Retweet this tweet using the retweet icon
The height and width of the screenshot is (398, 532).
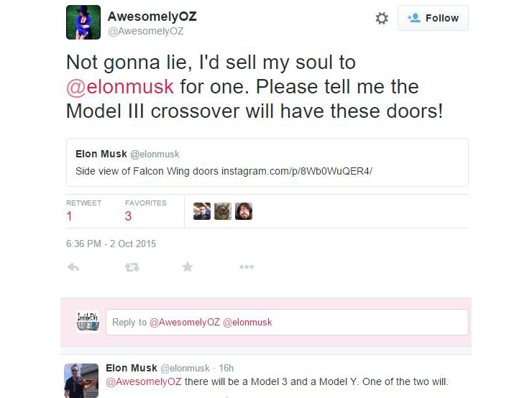point(132,267)
